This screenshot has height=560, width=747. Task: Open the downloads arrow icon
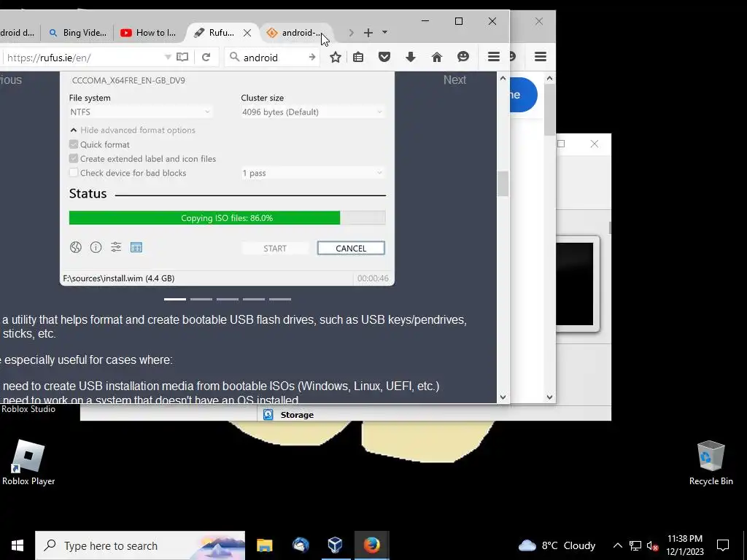(411, 57)
